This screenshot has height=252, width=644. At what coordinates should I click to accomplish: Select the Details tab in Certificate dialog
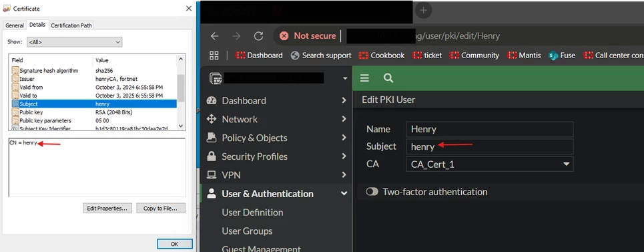37,25
